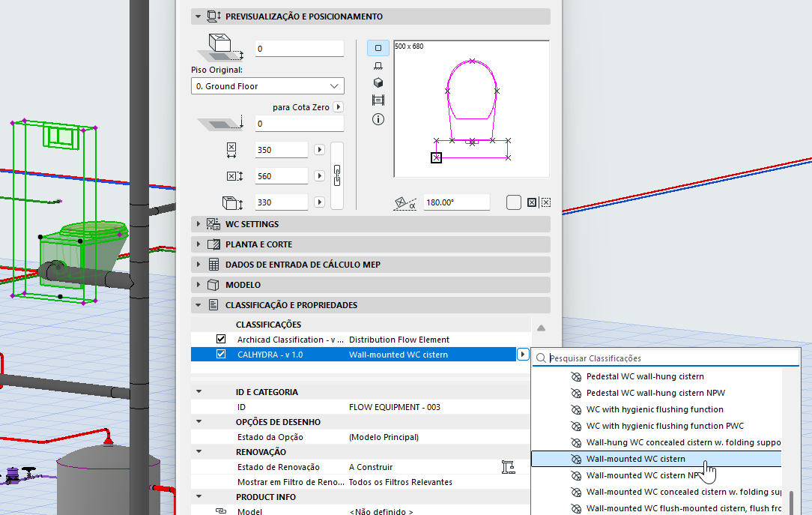Collapse the CLASSIFICAÇÃO E PROPRIEDADES section
Screen dimensions: 812x515
pyautogui.click(x=198, y=305)
